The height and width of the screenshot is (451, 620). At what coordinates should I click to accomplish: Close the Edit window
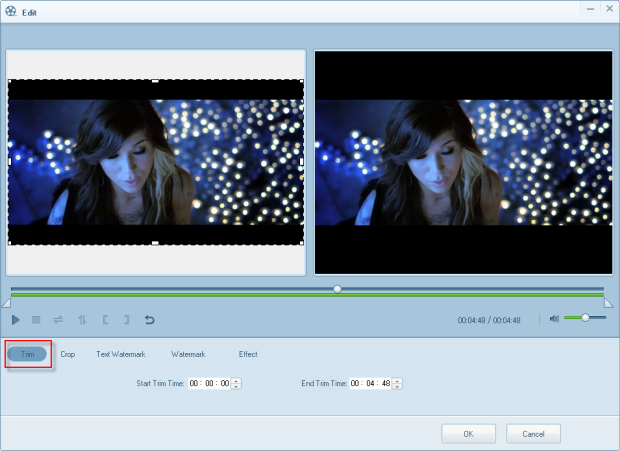(609, 9)
